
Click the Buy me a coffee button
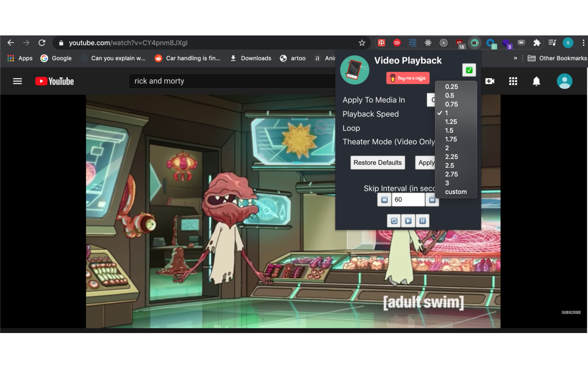(408, 78)
